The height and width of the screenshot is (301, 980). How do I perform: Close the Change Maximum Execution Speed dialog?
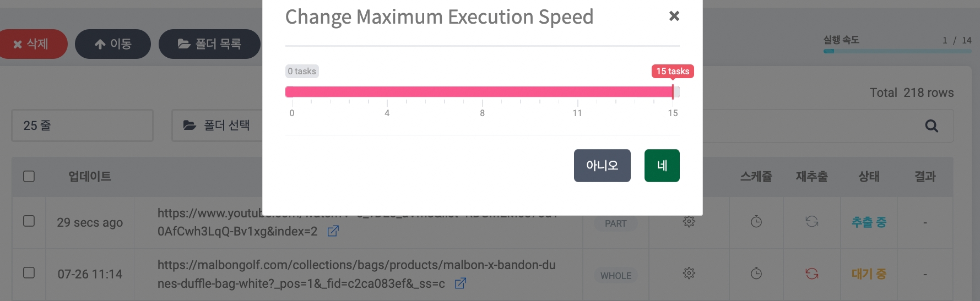674,17
